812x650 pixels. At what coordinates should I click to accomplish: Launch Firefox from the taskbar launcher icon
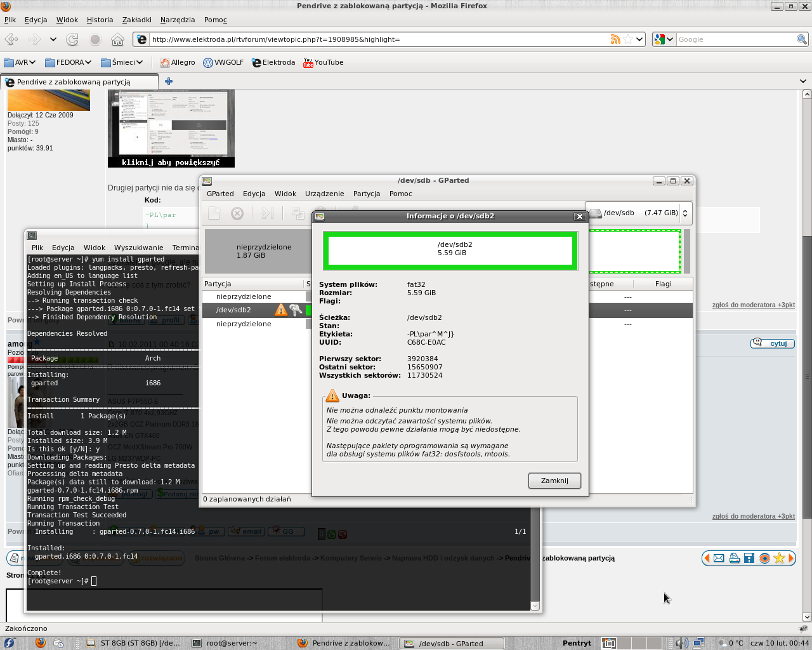pos(41,643)
